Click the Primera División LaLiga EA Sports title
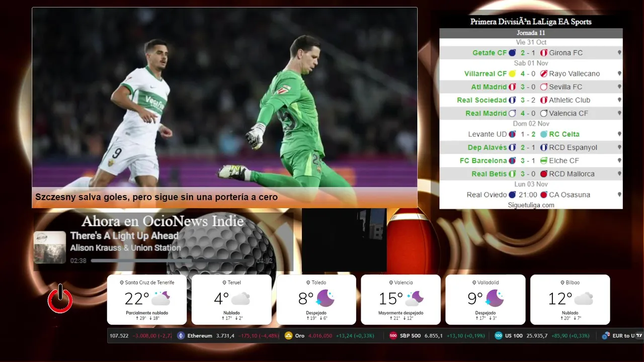Viewport: 644px width, 362px height. (531, 22)
